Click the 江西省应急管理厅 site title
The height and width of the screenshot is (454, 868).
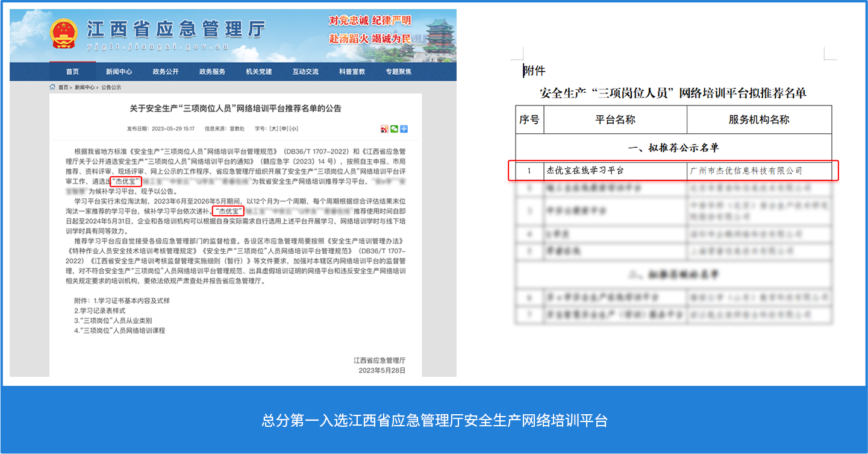(x=176, y=30)
